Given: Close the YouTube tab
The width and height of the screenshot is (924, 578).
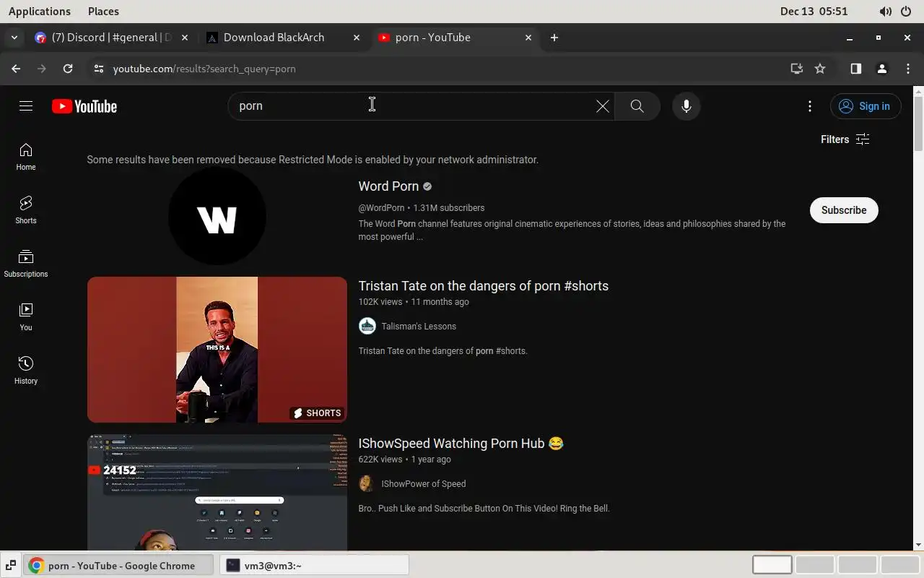Looking at the screenshot, I should (x=528, y=38).
